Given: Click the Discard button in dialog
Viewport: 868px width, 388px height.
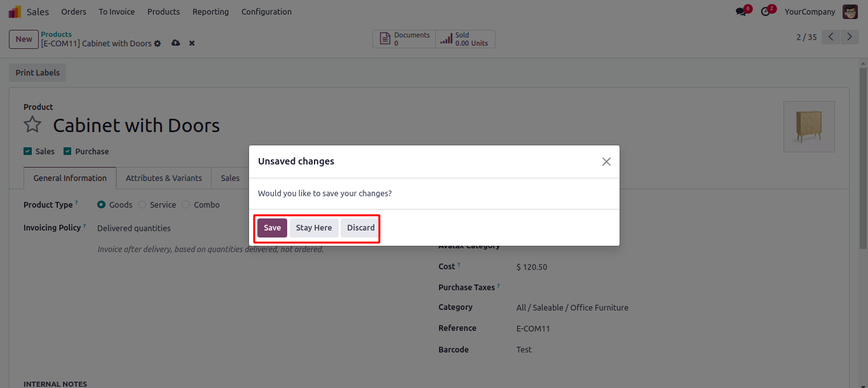Looking at the screenshot, I should pos(360,228).
